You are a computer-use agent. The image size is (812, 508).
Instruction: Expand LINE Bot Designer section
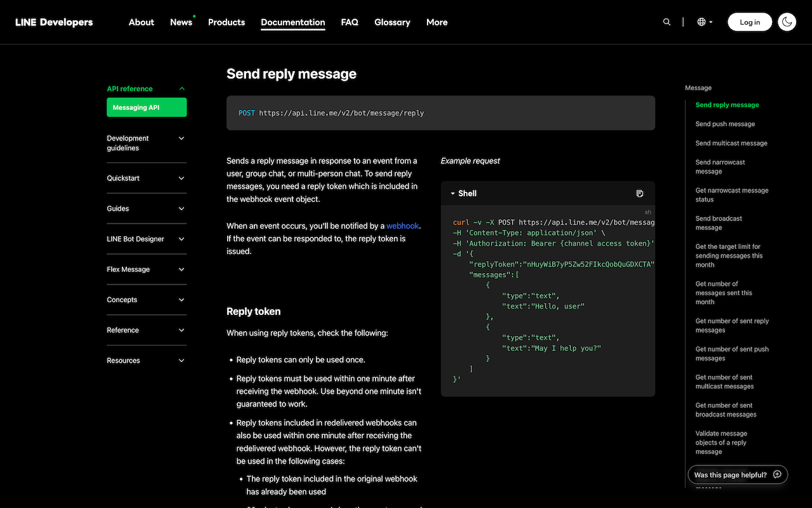point(181,239)
